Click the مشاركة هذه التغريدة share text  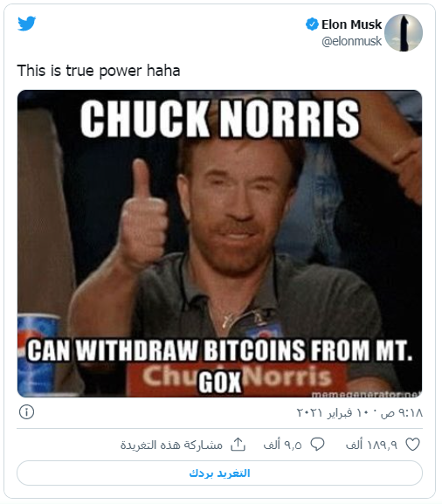(x=171, y=445)
